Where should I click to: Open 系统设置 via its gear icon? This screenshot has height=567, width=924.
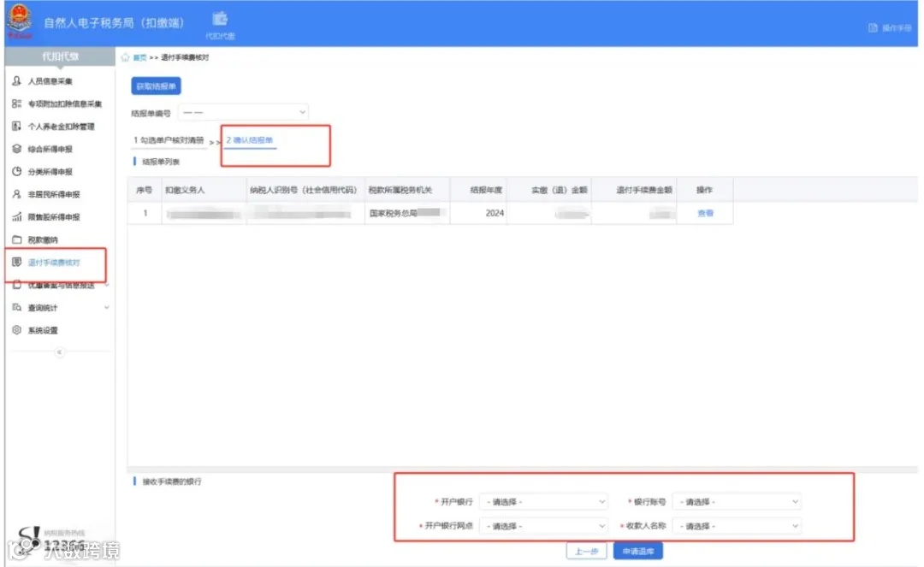click(16, 330)
